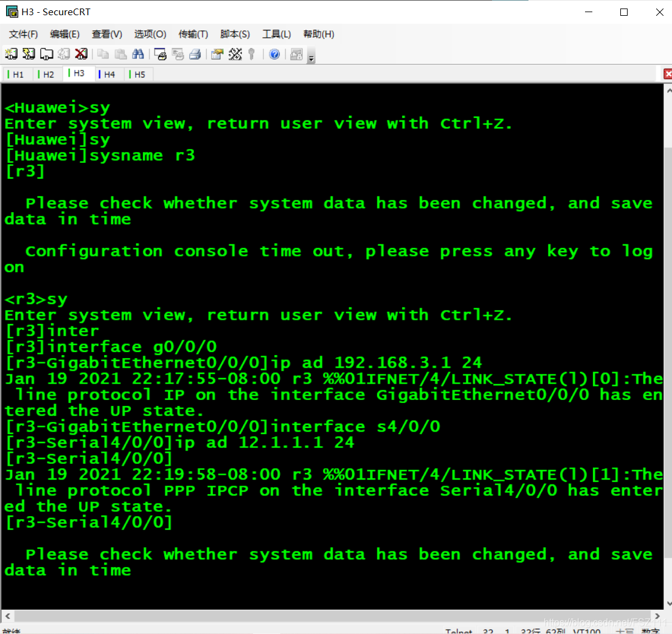
Task: Open the 帮助(H) menu
Action: pos(319,34)
